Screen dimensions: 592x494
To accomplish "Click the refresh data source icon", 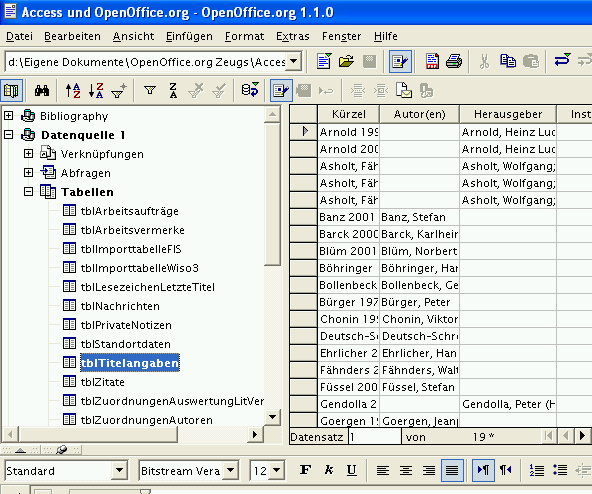I will 250,91.
